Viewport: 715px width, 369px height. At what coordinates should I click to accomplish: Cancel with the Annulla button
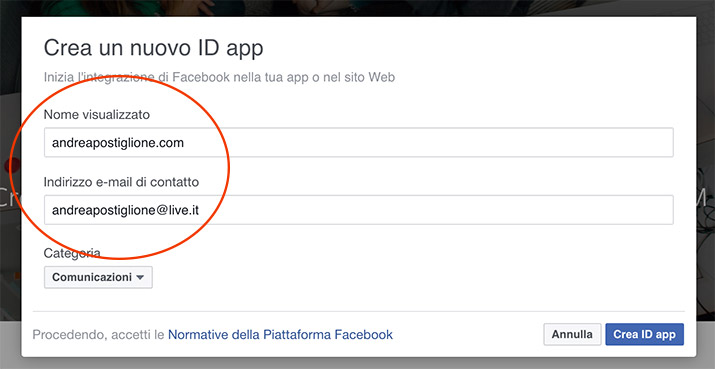[x=572, y=334]
